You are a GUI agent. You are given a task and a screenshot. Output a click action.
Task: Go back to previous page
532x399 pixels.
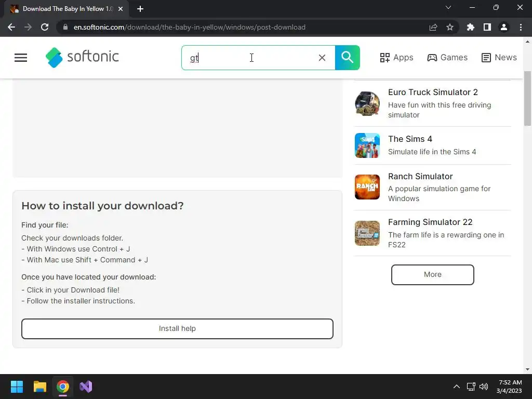pos(11,27)
